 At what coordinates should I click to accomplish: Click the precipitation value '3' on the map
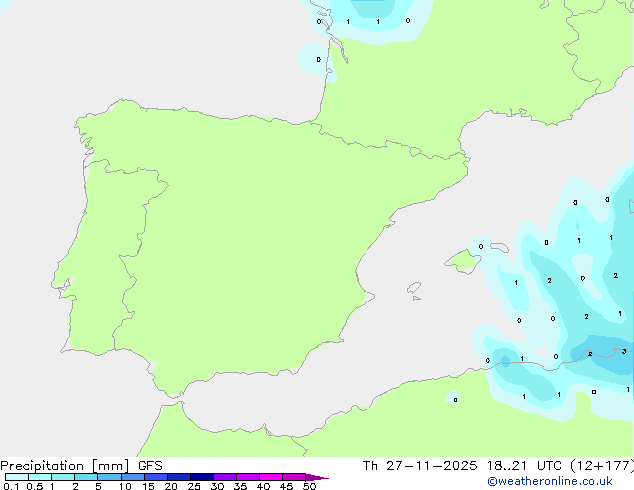click(624, 351)
